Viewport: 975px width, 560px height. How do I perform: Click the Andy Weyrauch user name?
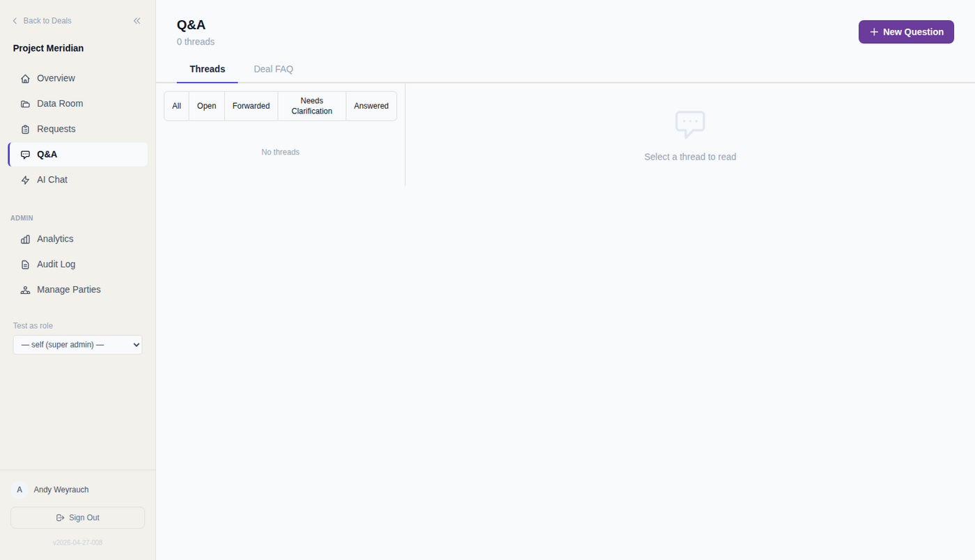point(61,490)
